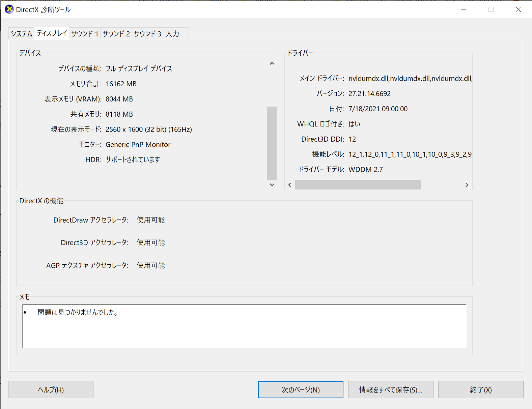This screenshot has width=532, height=409.
Task: Select the ディスプレイ tab
Action: pyautogui.click(x=52, y=33)
